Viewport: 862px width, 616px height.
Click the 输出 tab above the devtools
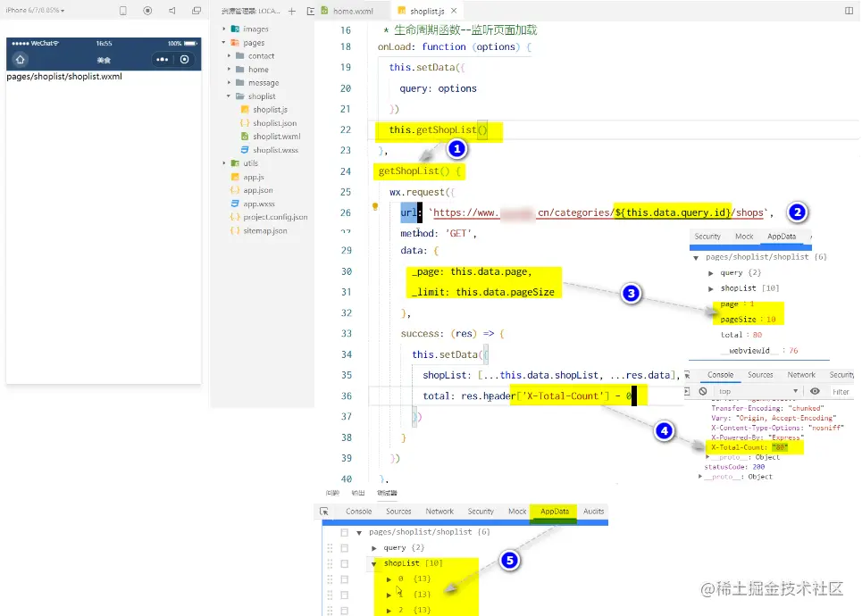pyautogui.click(x=358, y=493)
